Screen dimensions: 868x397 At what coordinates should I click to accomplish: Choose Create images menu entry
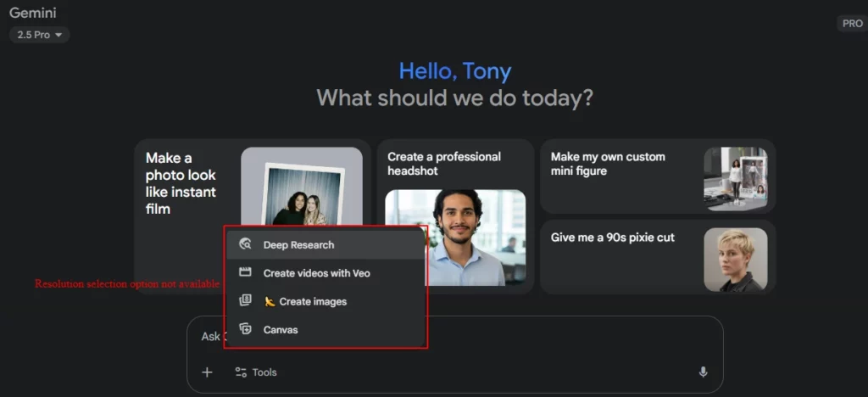click(x=325, y=301)
